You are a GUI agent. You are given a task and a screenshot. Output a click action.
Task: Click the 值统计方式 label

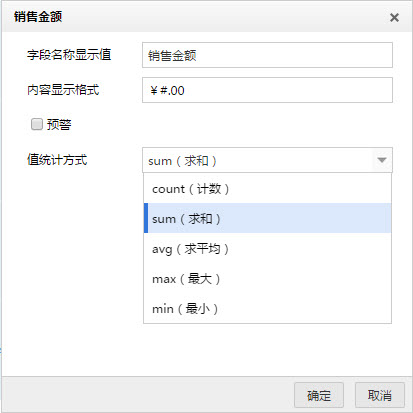(x=57, y=160)
